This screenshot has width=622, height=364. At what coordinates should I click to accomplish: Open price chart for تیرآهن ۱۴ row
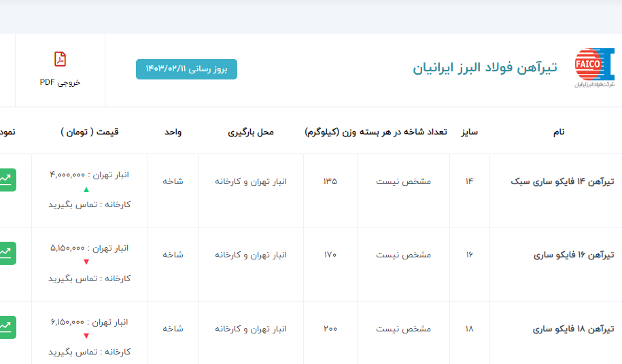tap(5, 179)
